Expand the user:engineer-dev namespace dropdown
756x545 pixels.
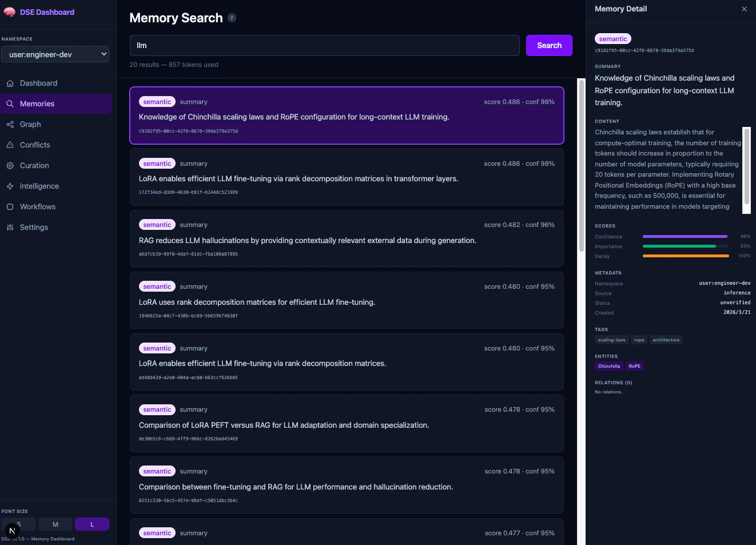(55, 54)
